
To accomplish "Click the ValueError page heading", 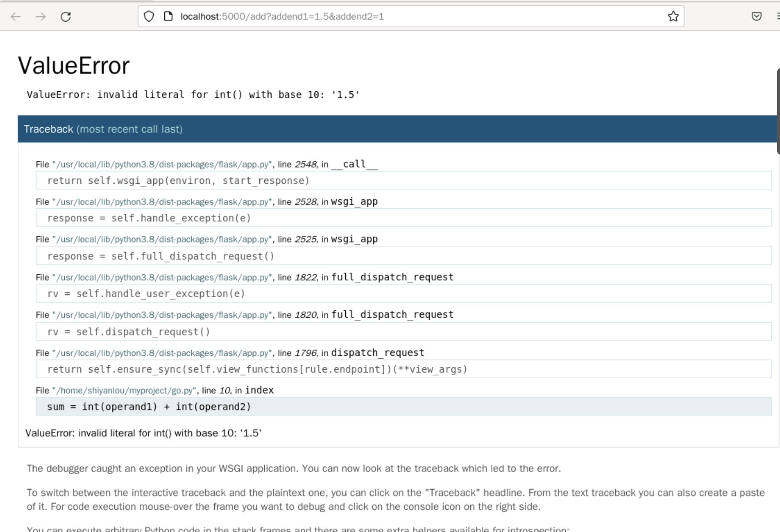I will (74, 65).
